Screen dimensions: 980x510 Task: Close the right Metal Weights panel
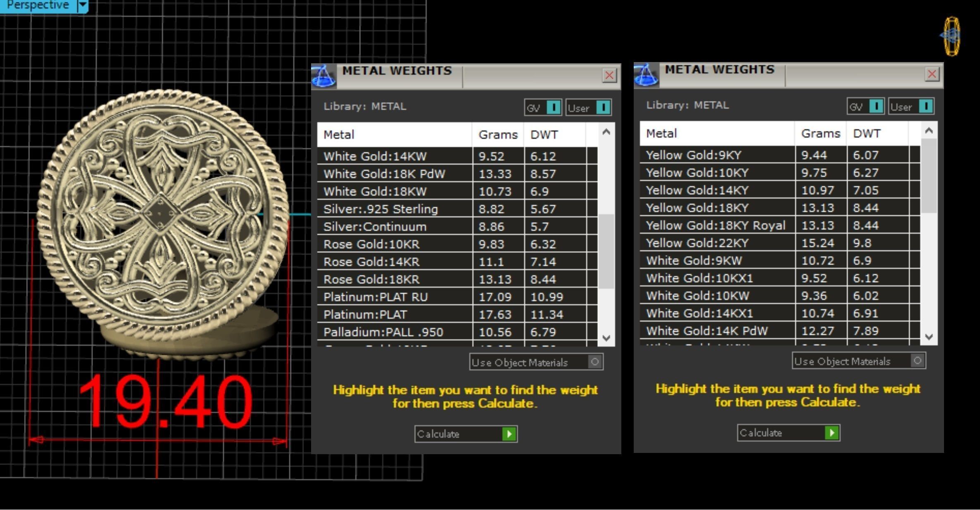pos(932,74)
